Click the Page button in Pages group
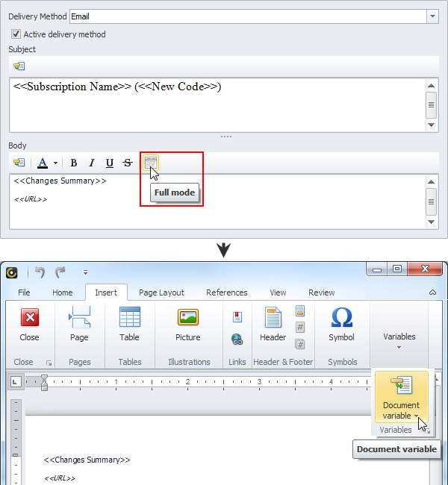448x485 pixels. (79, 325)
